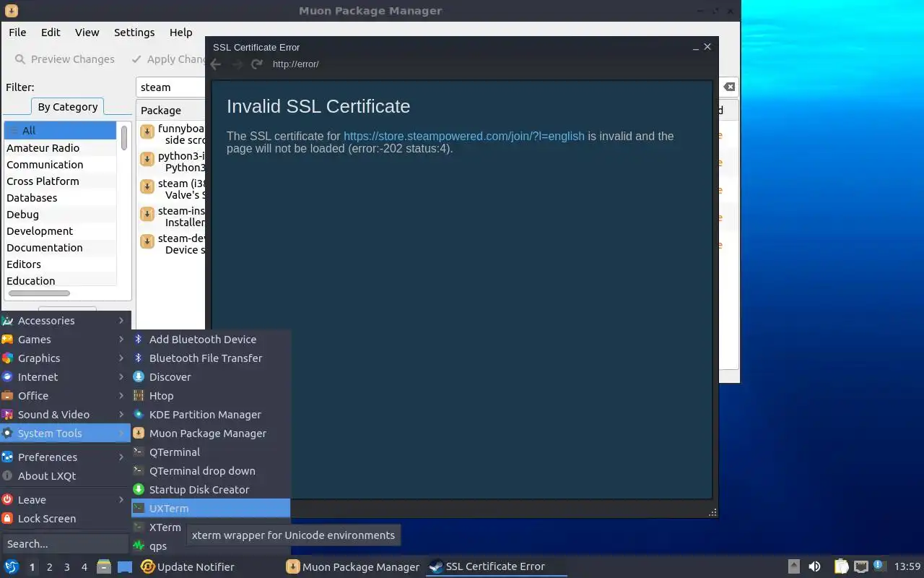
Task: Expand the Leave submenu
Action: click(x=65, y=499)
